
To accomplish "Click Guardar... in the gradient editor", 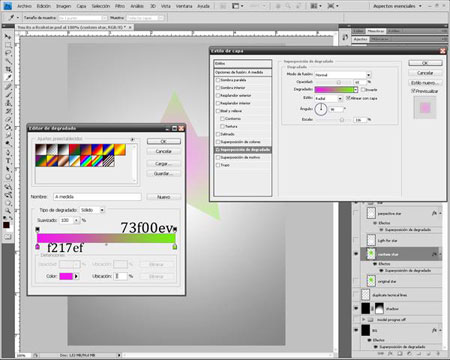I will pos(164,174).
